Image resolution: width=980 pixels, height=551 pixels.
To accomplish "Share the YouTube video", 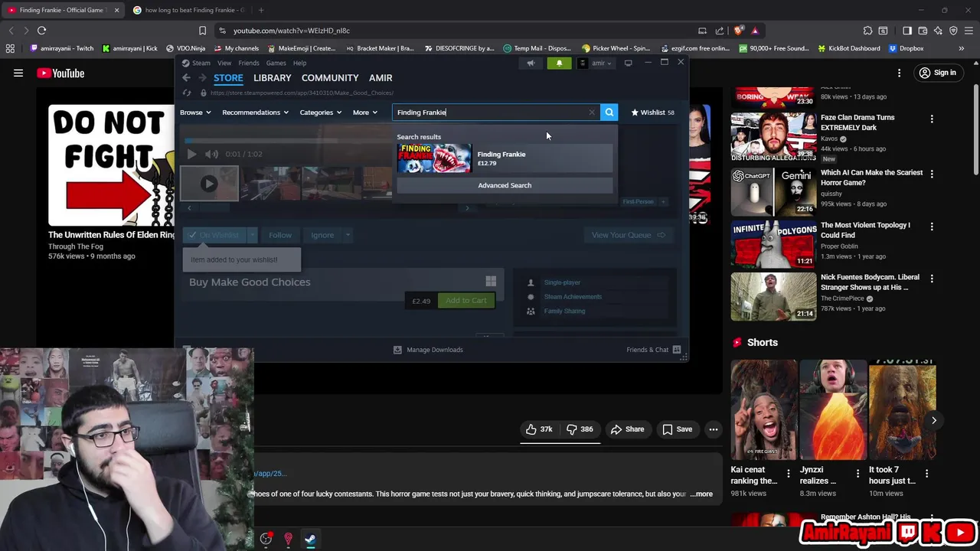I will (627, 429).
